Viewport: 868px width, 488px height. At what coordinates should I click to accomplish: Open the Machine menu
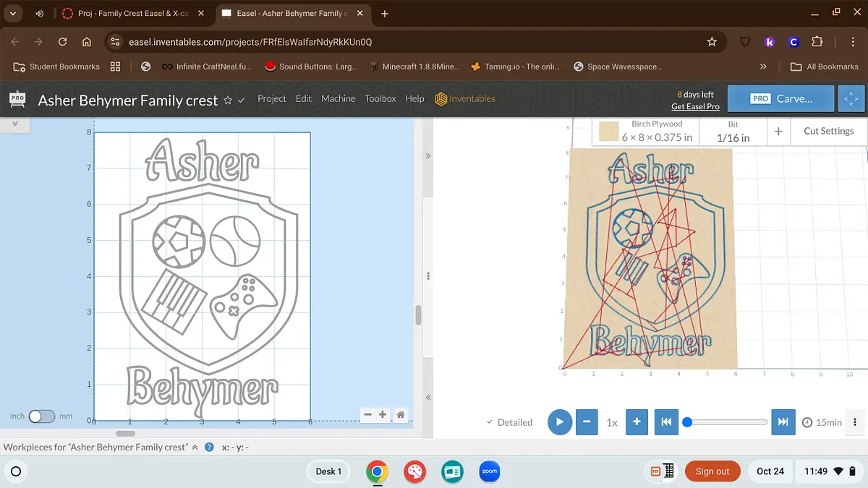pyautogui.click(x=338, y=99)
